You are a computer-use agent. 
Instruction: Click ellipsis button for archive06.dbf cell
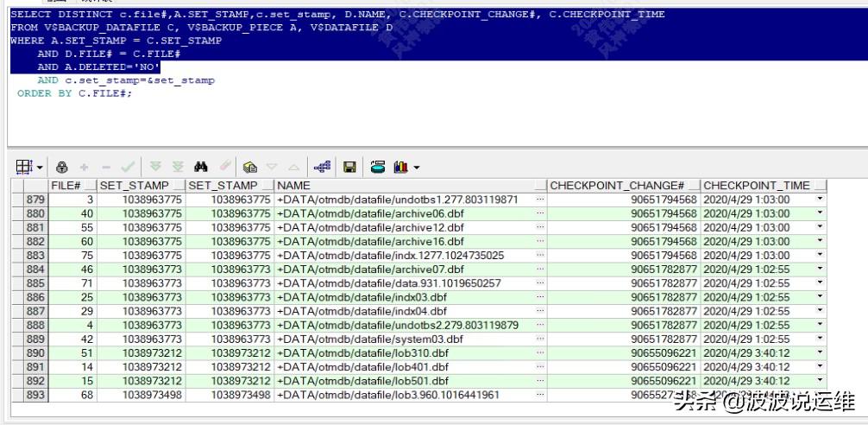(x=540, y=213)
